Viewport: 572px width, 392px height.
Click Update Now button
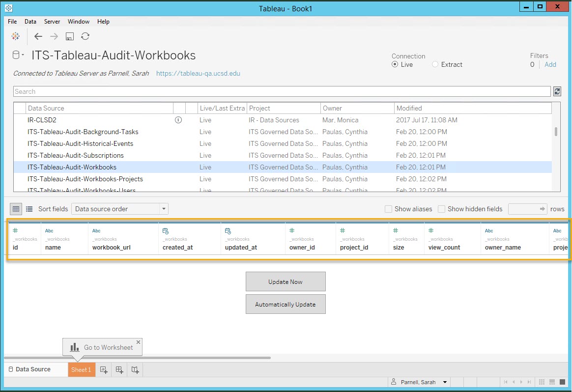pos(286,281)
